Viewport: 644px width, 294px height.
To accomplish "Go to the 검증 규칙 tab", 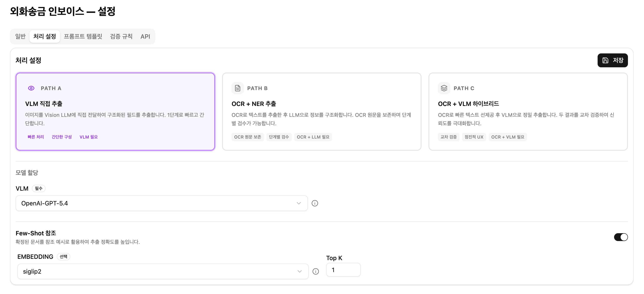I will pyautogui.click(x=121, y=36).
